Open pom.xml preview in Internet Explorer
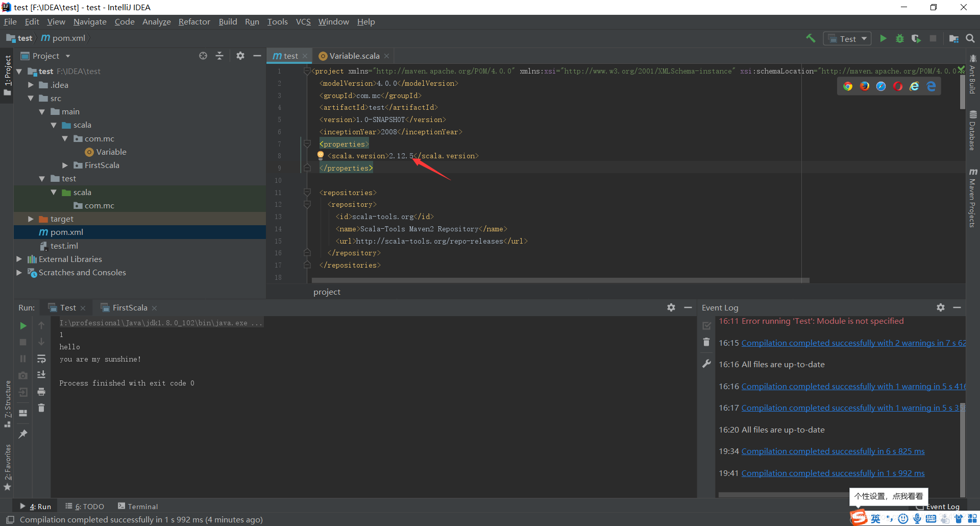 [915, 86]
